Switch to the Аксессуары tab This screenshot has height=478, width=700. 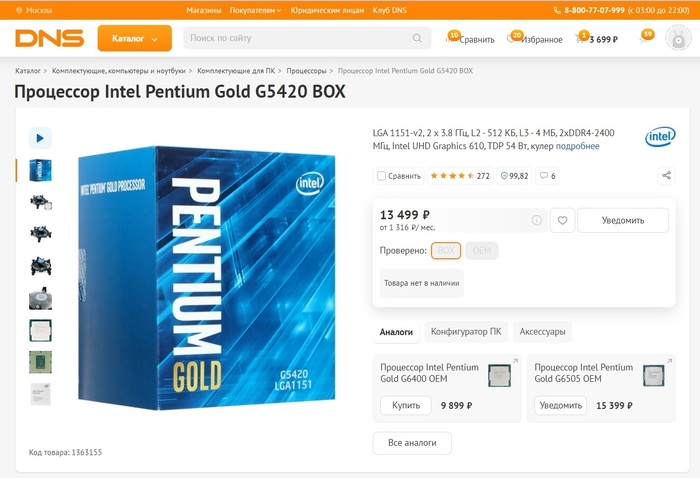[545, 331]
